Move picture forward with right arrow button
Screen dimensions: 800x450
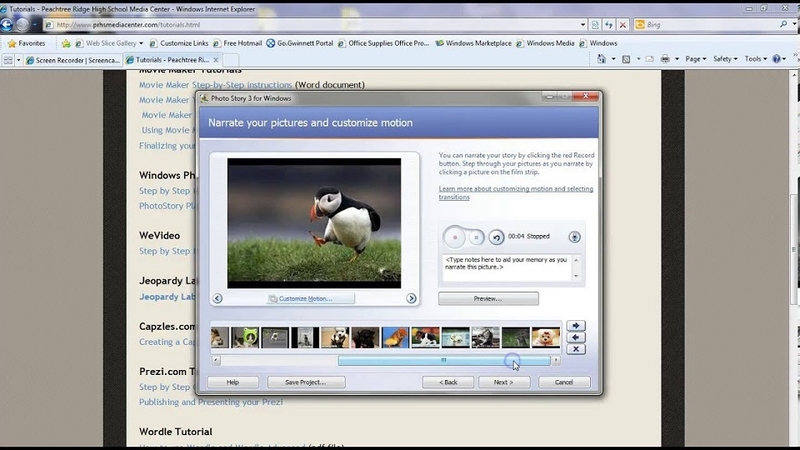576,326
